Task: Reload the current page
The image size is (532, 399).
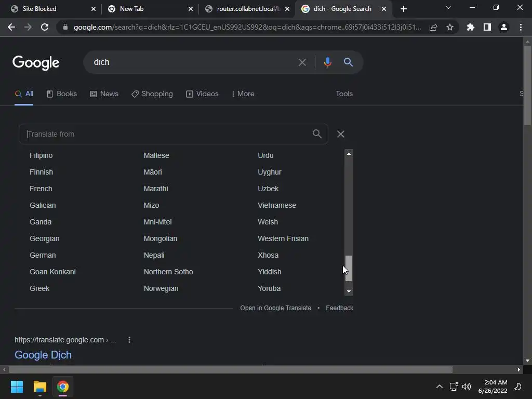Action: coord(45,27)
